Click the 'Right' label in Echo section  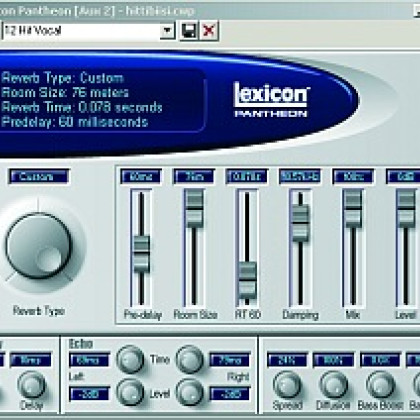pyautogui.click(x=238, y=377)
